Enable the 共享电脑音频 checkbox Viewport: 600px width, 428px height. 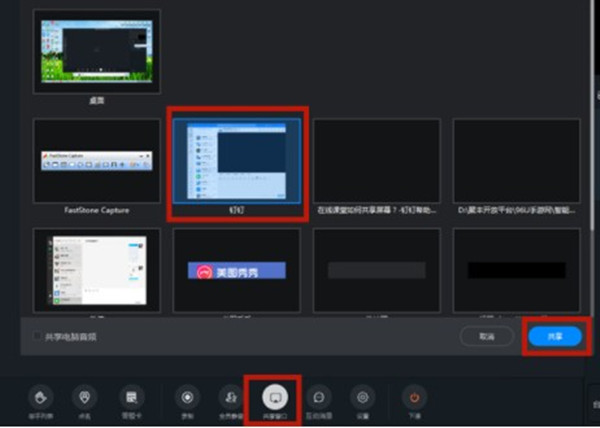pos(38,337)
